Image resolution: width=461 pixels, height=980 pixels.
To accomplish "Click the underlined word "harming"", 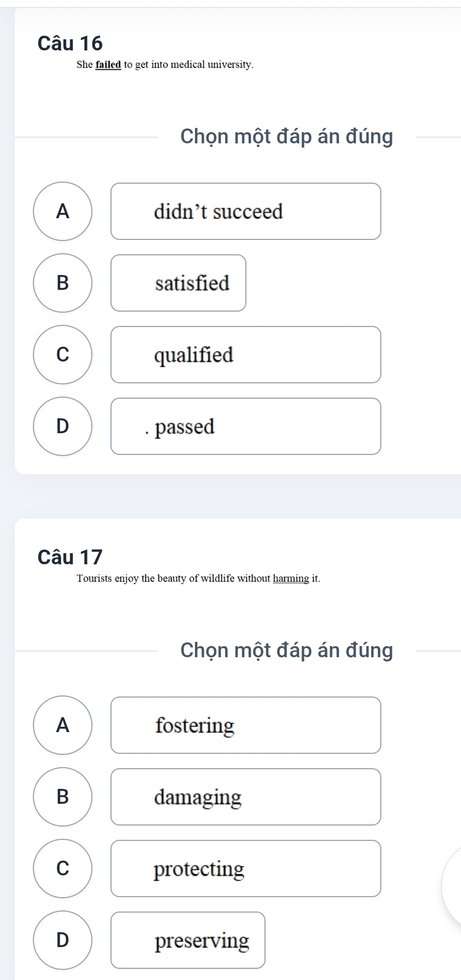I will point(291,579).
